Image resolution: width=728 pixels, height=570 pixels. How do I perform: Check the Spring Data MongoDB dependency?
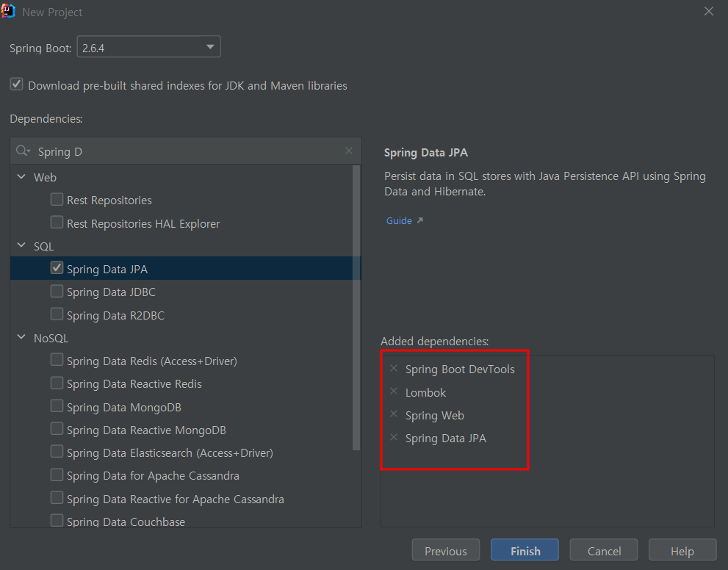(57, 406)
